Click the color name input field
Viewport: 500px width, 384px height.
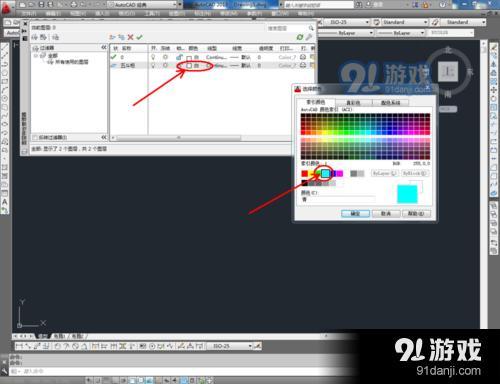pyautogui.click(x=338, y=199)
